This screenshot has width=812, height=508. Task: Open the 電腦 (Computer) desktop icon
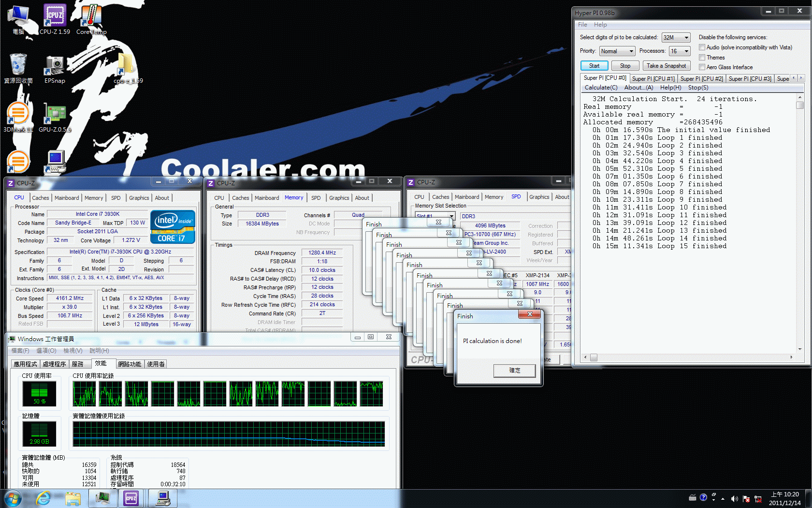pos(18,19)
